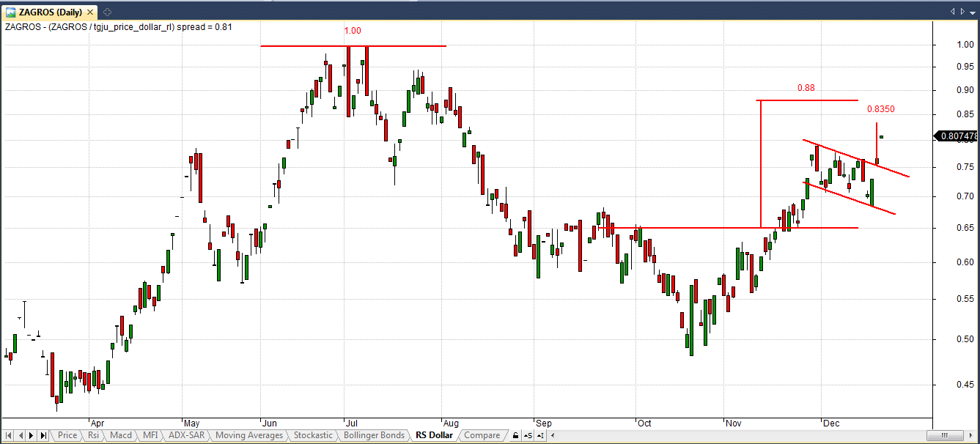Image resolution: width=980 pixels, height=444 pixels.
Task: Toggle the chart lock icon
Action: click(516, 435)
